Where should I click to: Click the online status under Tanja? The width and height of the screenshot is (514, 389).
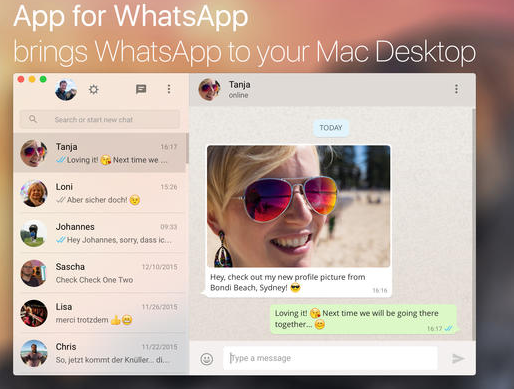click(x=238, y=95)
